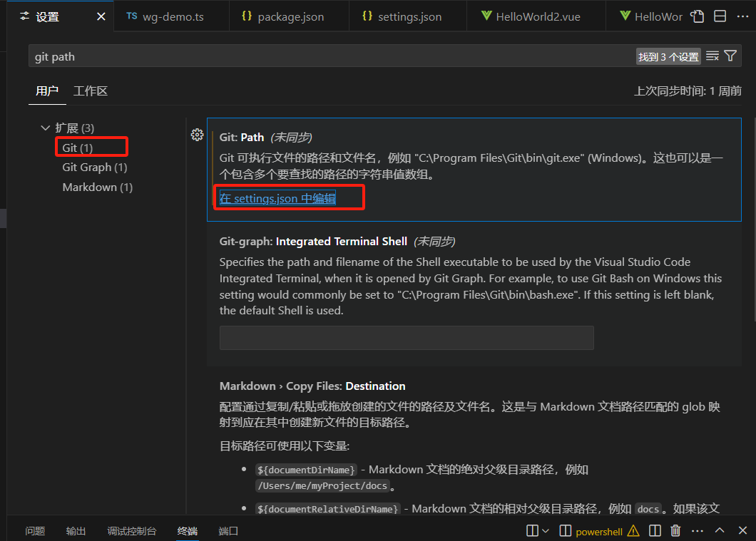Click the /Users/me/myProject/docs example path

click(x=322, y=485)
